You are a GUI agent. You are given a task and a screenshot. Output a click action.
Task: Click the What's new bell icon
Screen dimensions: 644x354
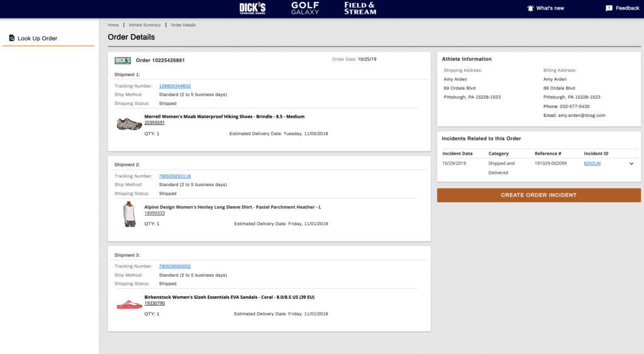530,8
